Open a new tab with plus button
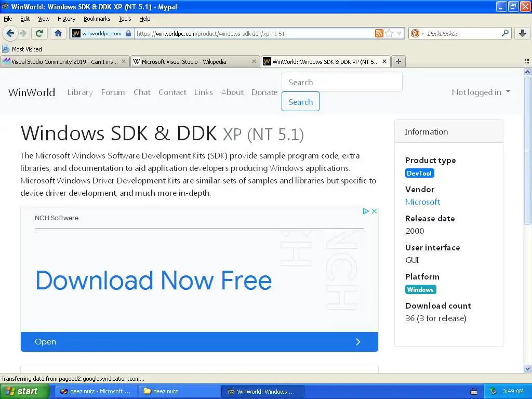Image resolution: width=532 pixels, height=399 pixels. 398,61
